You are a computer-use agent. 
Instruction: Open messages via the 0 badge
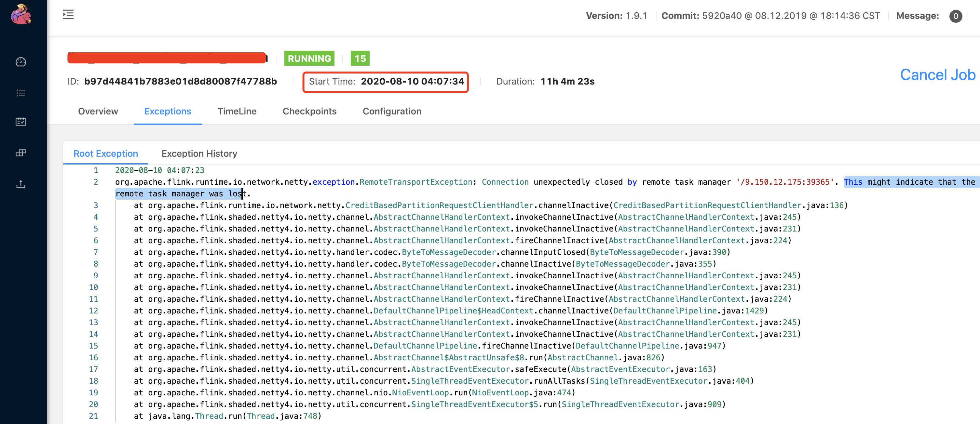[956, 16]
